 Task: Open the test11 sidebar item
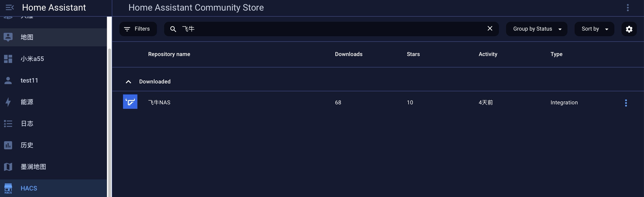point(29,80)
